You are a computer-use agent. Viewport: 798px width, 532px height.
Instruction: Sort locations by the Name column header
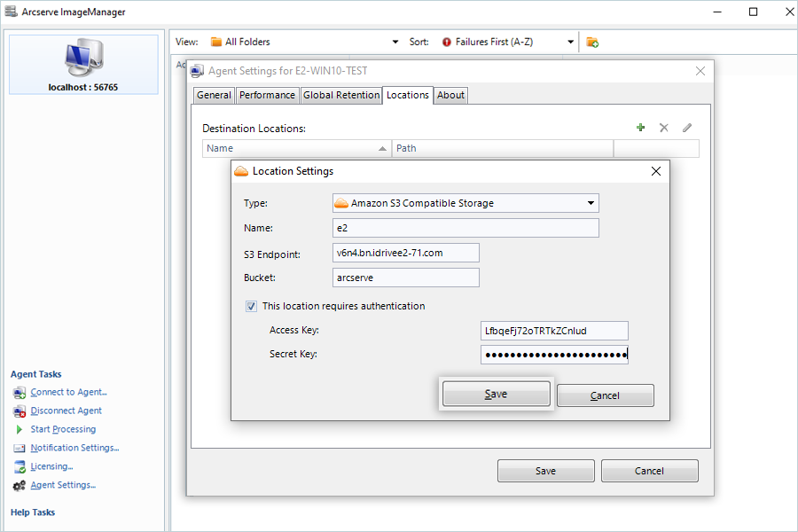tap(297, 148)
